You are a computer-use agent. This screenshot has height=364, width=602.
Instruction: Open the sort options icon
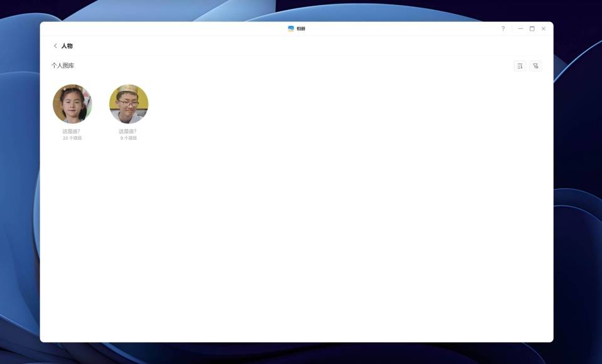coord(520,66)
